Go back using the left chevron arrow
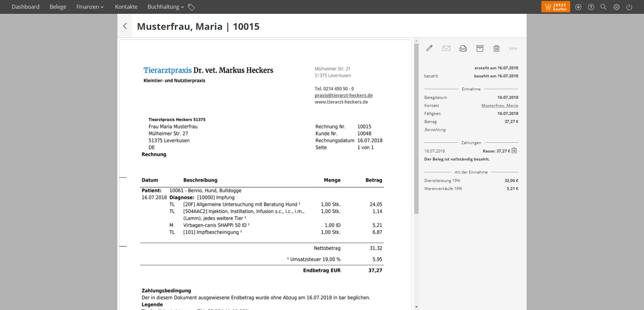 tap(125, 26)
